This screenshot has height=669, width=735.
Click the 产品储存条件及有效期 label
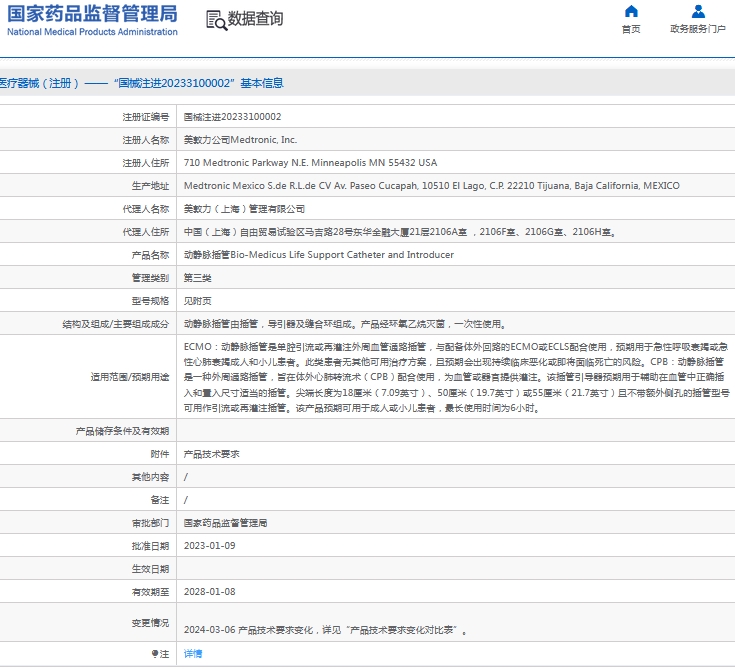(x=122, y=431)
